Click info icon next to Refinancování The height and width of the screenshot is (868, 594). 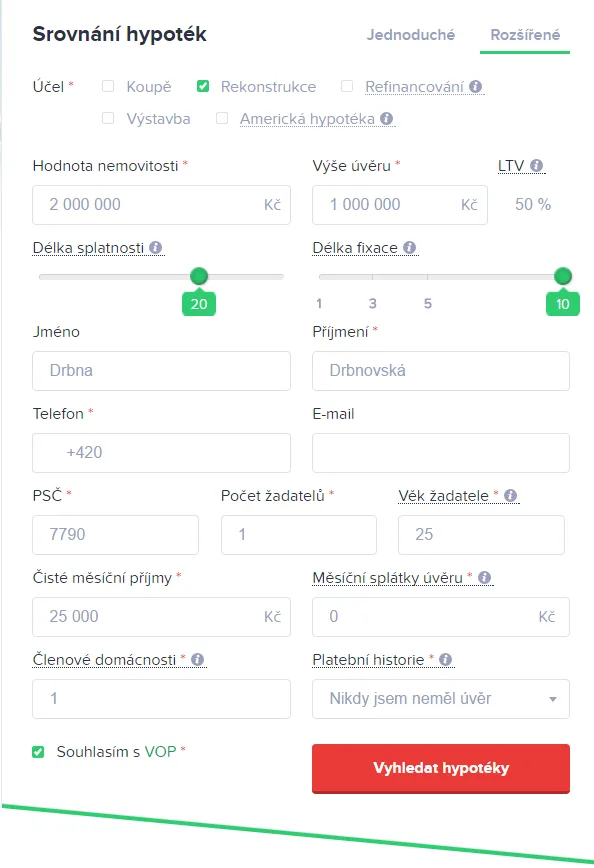pos(476,86)
